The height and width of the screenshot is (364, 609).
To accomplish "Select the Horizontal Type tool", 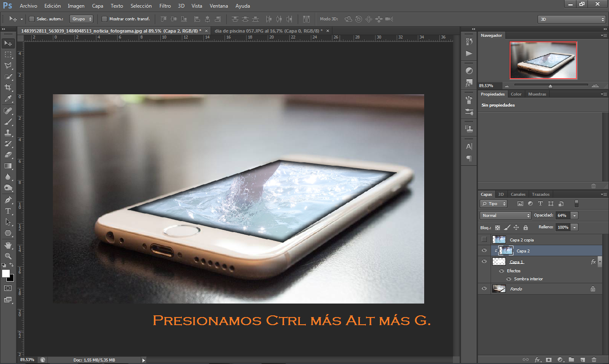I will point(8,211).
